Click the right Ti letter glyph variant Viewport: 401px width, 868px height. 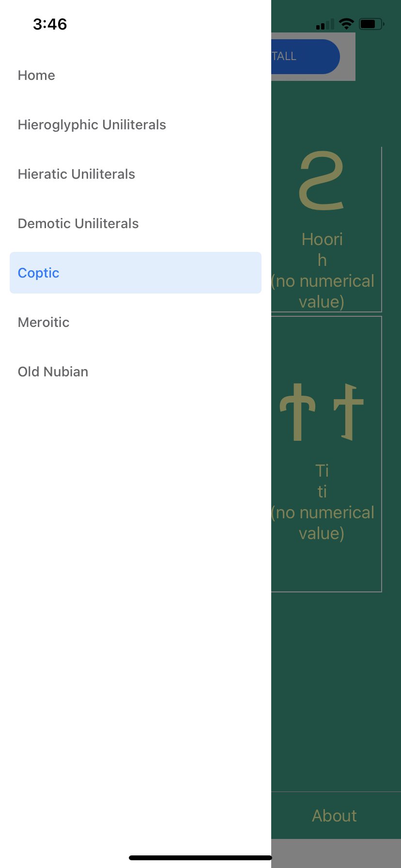348,412
